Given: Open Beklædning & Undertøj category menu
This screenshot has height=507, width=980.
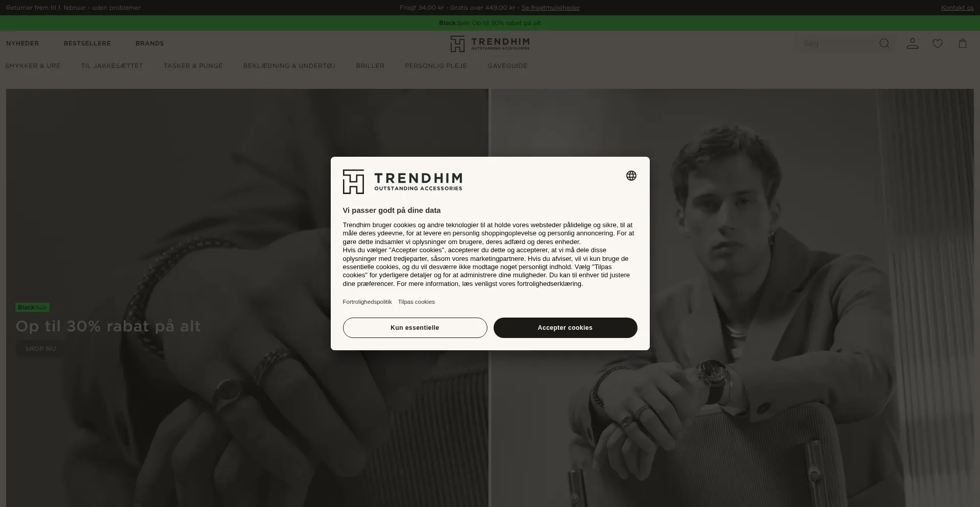Looking at the screenshot, I should pyautogui.click(x=289, y=66).
